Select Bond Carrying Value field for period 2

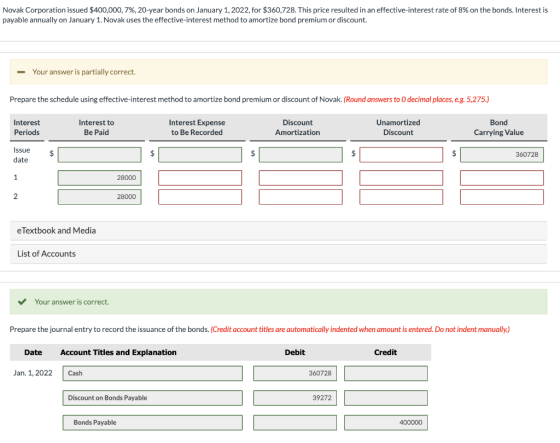point(502,197)
